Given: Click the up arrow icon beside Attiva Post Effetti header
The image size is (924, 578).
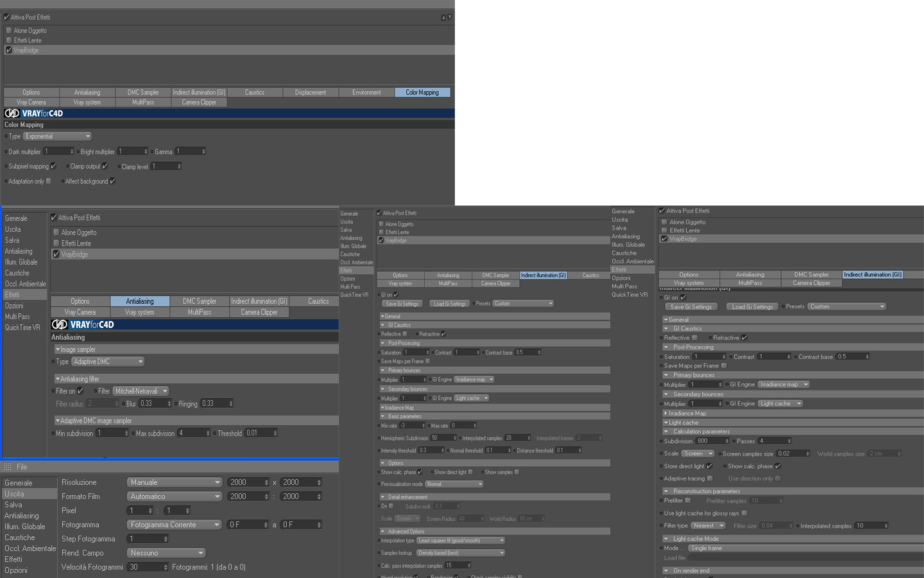Looking at the screenshot, I should click(443, 17).
